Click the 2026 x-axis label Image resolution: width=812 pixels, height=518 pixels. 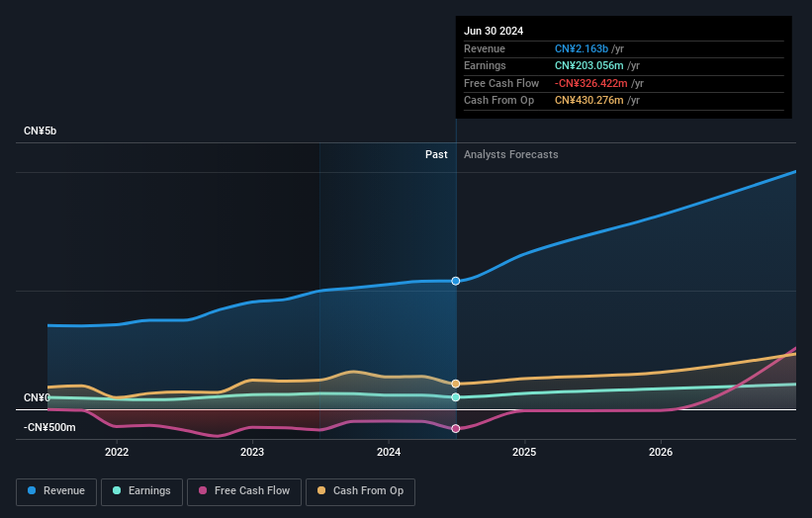pos(661,452)
